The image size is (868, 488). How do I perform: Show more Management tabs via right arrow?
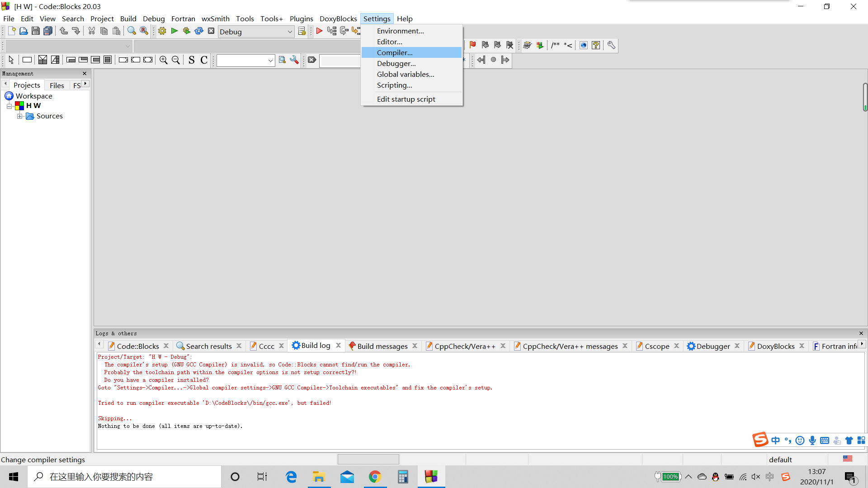point(85,84)
